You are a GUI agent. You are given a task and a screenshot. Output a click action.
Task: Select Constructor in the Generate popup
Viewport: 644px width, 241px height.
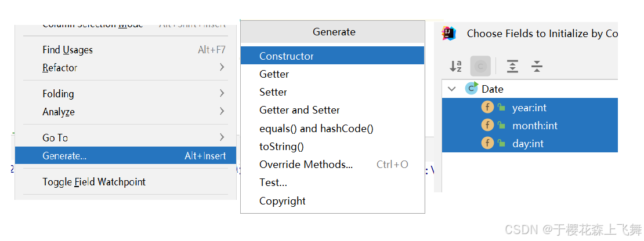(287, 56)
